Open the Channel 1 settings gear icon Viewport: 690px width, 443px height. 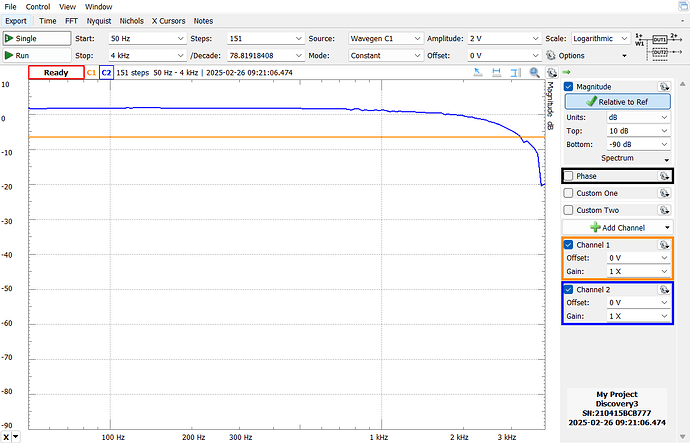pyautogui.click(x=663, y=245)
